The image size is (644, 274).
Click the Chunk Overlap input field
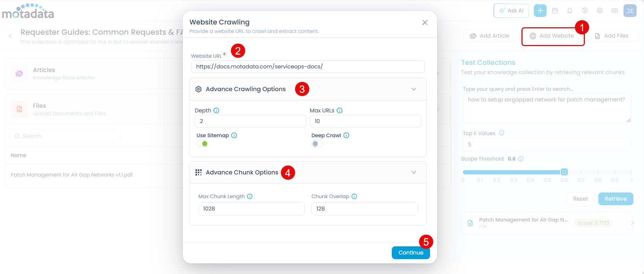tap(365, 209)
